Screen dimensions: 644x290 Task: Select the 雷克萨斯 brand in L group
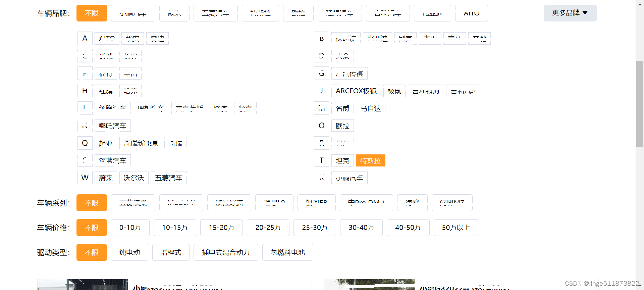coord(189,108)
